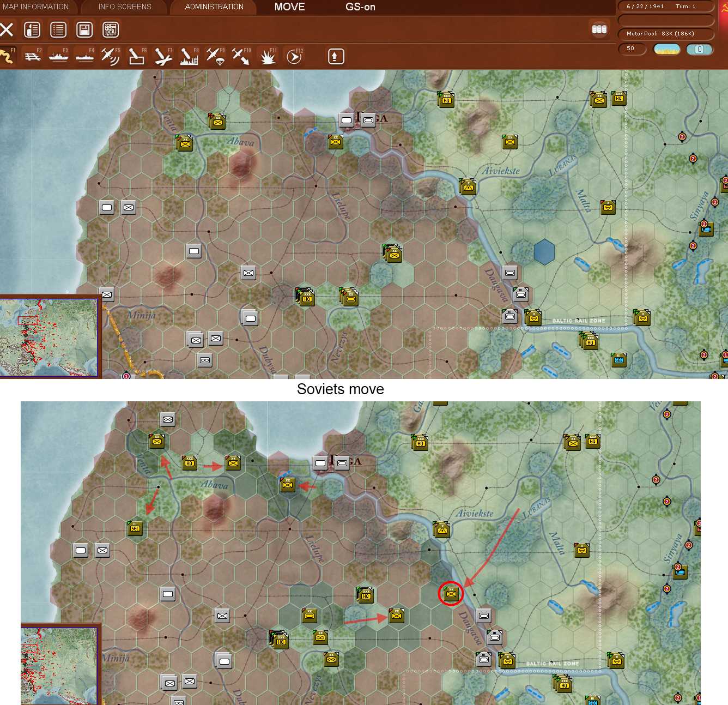Select the red-circled Soviet unit by the Daugava
The height and width of the screenshot is (705, 728).
451,593
